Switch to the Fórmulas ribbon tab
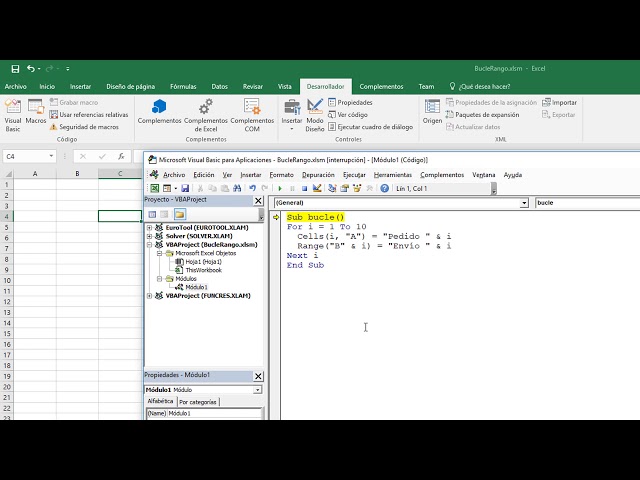Screen dimensions: 640x480 pos(183,87)
